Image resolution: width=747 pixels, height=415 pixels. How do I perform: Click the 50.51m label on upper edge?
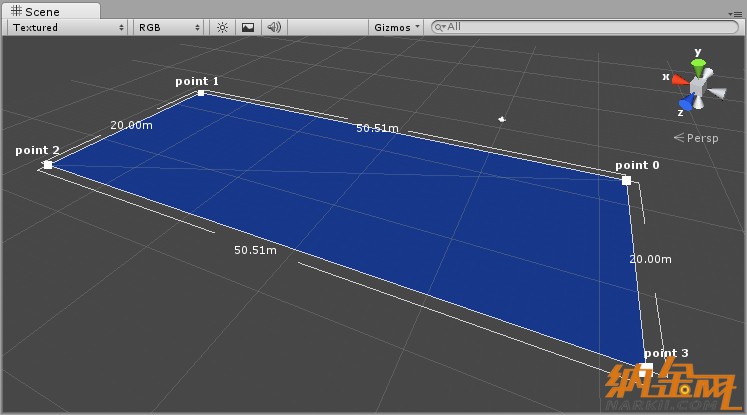coord(377,128)
